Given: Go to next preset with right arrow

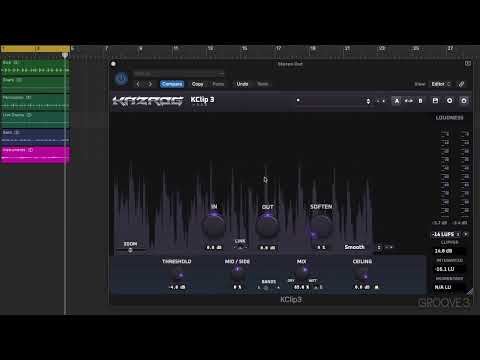Looking at the screenshot, I should pos(150,84).
